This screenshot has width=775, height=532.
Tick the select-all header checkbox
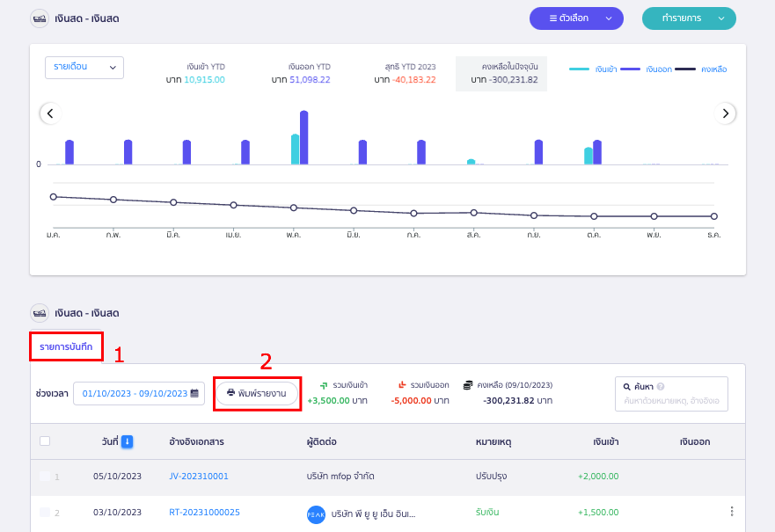click(45, 441)
